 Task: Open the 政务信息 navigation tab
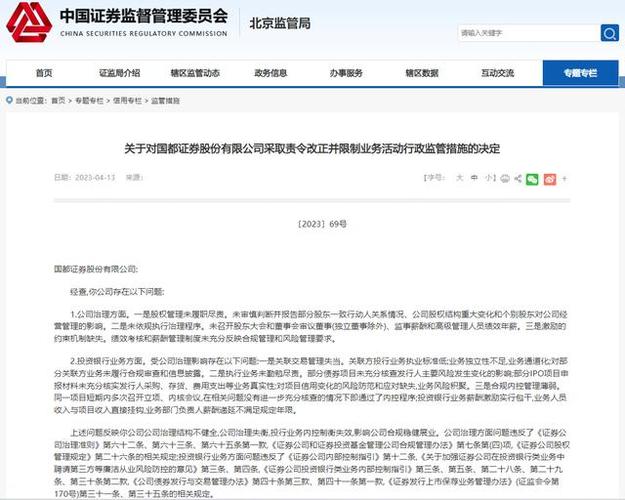[271, 73]
